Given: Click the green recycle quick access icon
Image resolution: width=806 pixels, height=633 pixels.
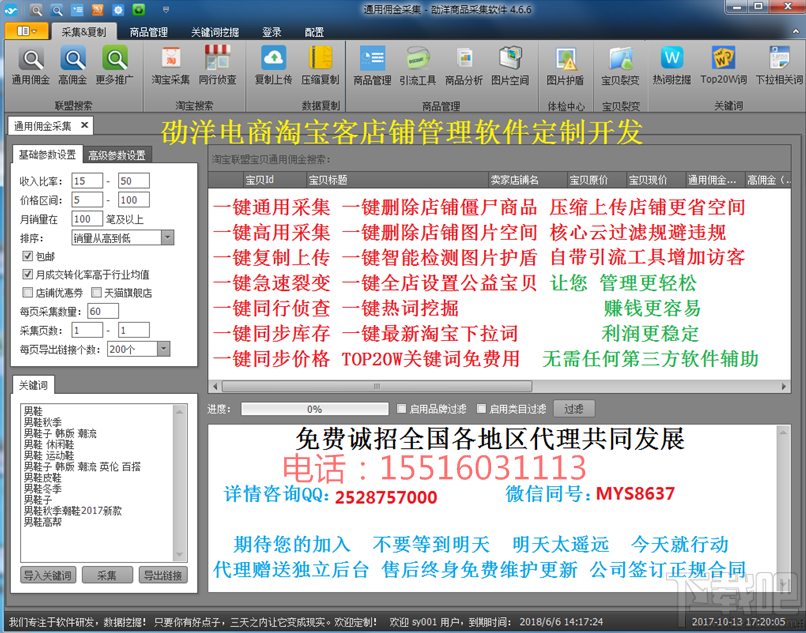Looking at the screenshot, I should point(139,10).
